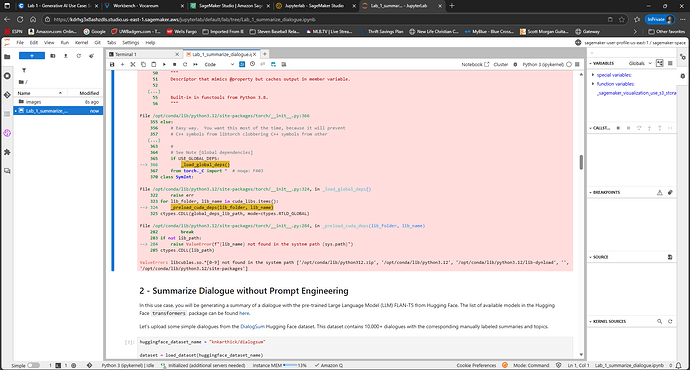This screenshot has width=690, height=370.
Task: Open the cell type Code dropdown
Action: [x=219, y=64]
